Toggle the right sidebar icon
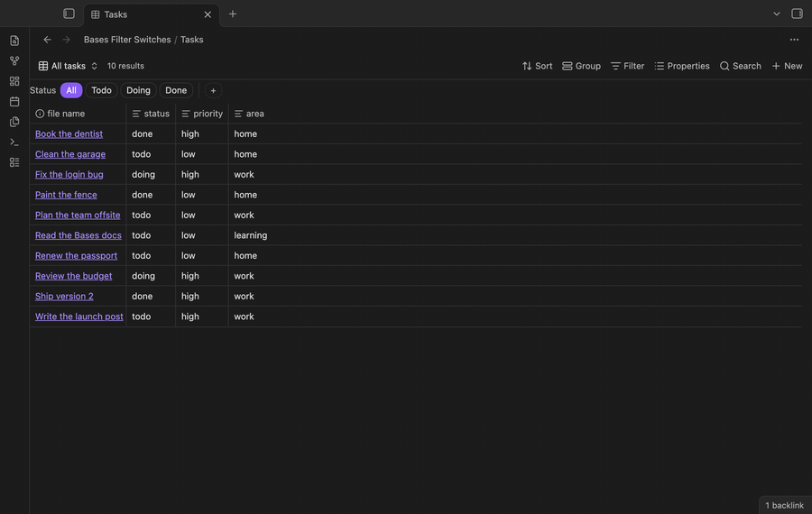This screenshot has height=514, width=812. [797, 14]
